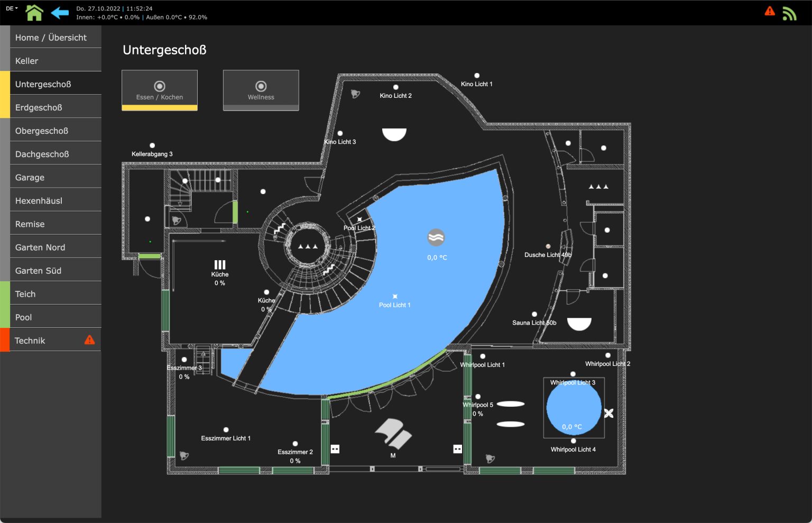
Task: Click the fan icon beside the whirlpool
Action: (608, 413)
